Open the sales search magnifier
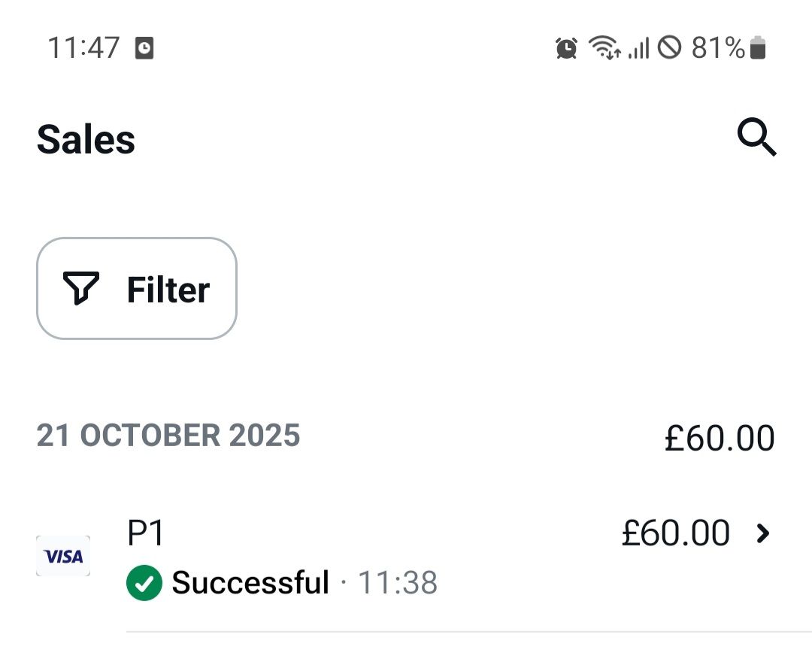Viewport: 812px width, 659px height. 756,137
